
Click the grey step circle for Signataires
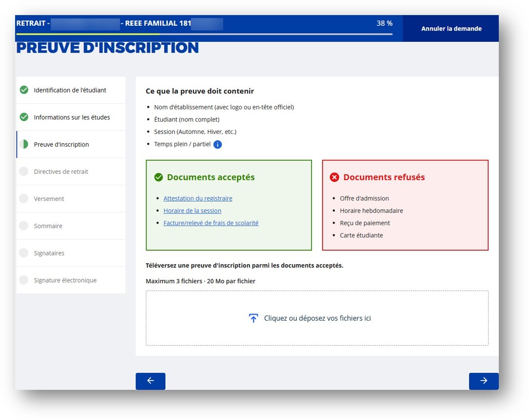tap(24, 253)
